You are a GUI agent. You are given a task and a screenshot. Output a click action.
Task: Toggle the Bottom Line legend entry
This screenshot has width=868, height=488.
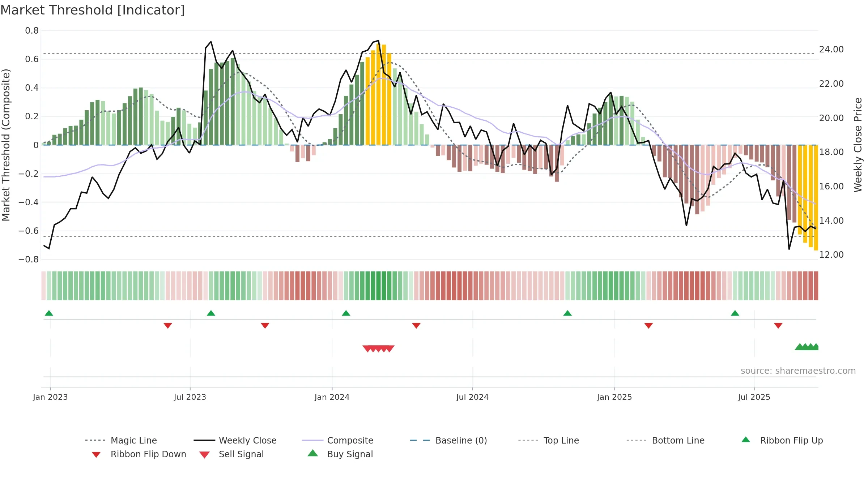[x=665, y=440]
